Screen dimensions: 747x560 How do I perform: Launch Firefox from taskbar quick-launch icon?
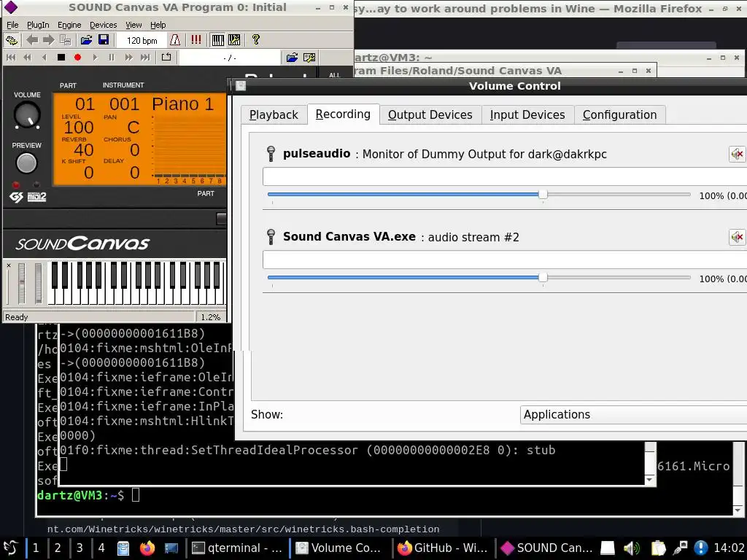coord(147,548)
